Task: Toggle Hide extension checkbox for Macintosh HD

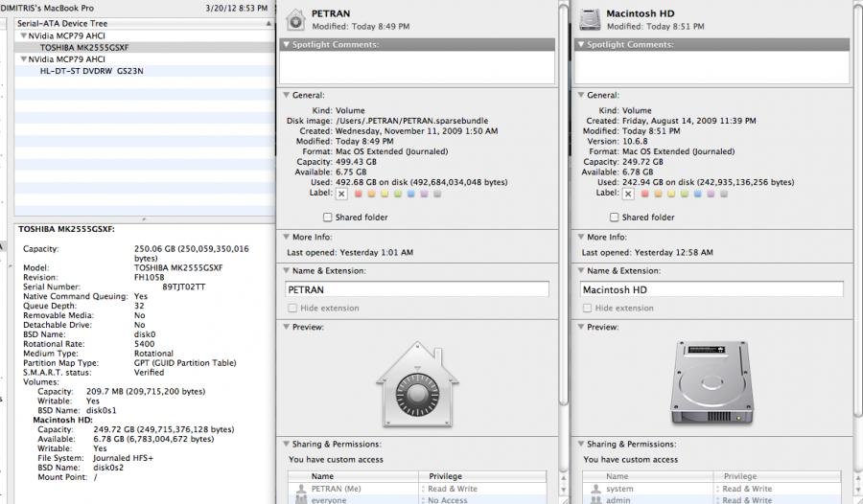Action: click(587, 309)
